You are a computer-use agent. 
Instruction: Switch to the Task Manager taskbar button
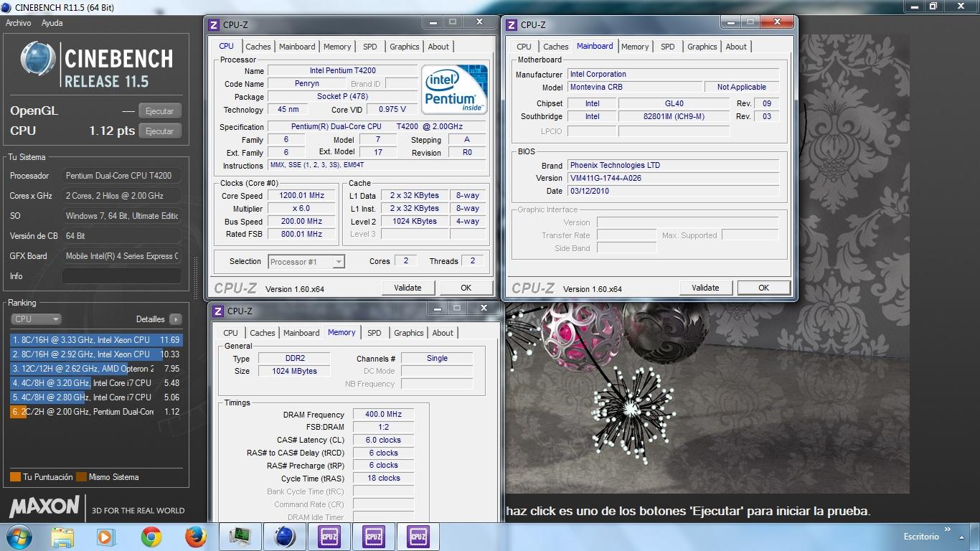[240, 537]
